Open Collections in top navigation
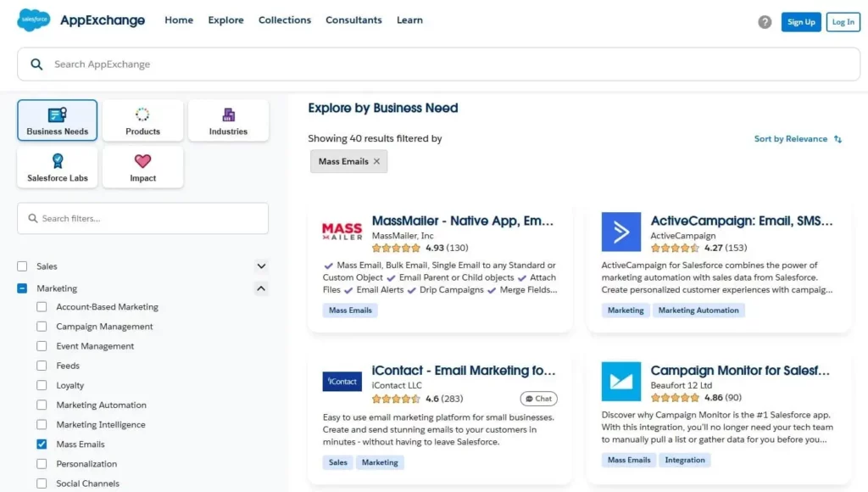Screen dimensions: 868x492 click(x=285, y=20)
